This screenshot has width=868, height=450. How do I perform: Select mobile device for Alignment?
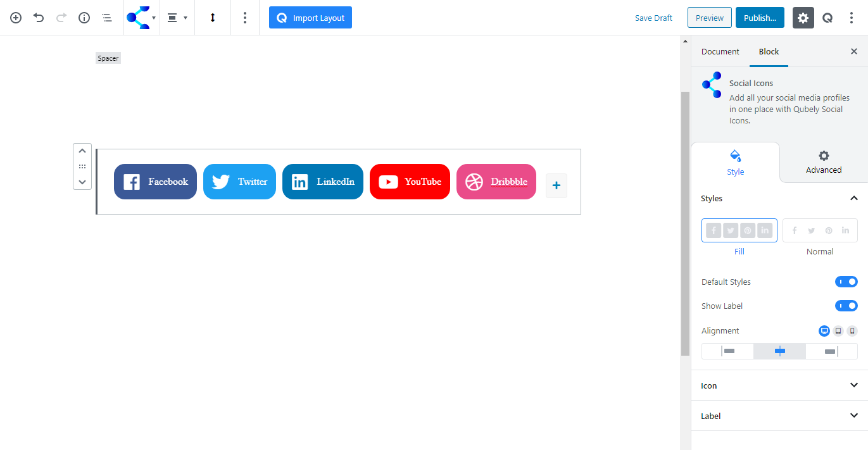coord(852,330)
